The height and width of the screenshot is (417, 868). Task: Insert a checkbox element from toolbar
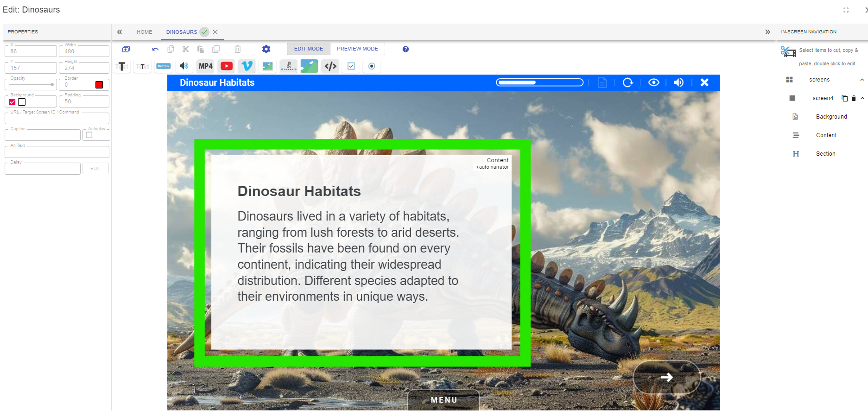[x=351, y=66]
